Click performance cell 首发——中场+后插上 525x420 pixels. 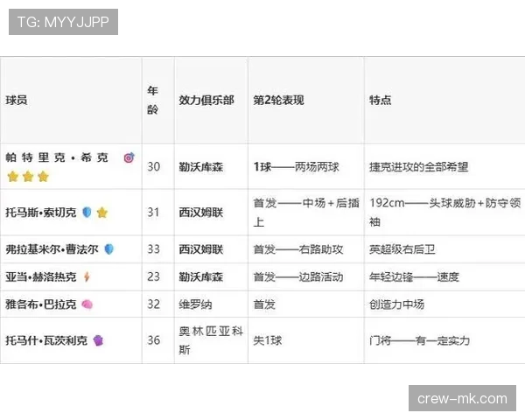point(306,213)
